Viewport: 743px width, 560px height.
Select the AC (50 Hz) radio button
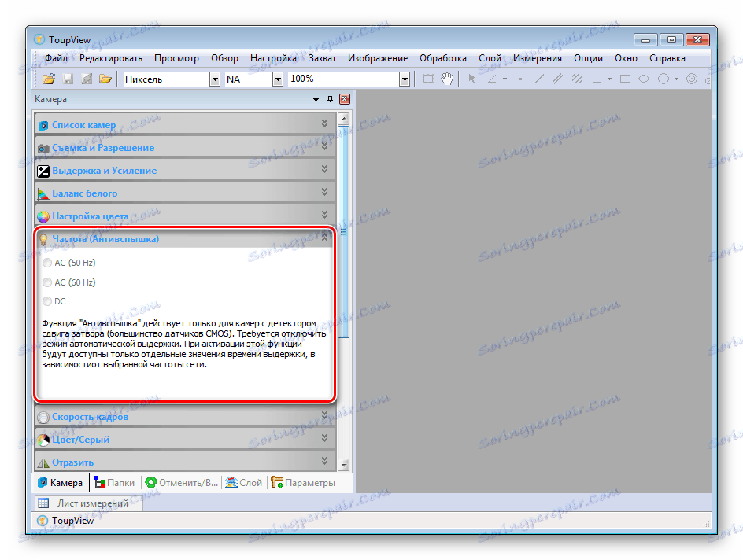[x=47, y=263]
